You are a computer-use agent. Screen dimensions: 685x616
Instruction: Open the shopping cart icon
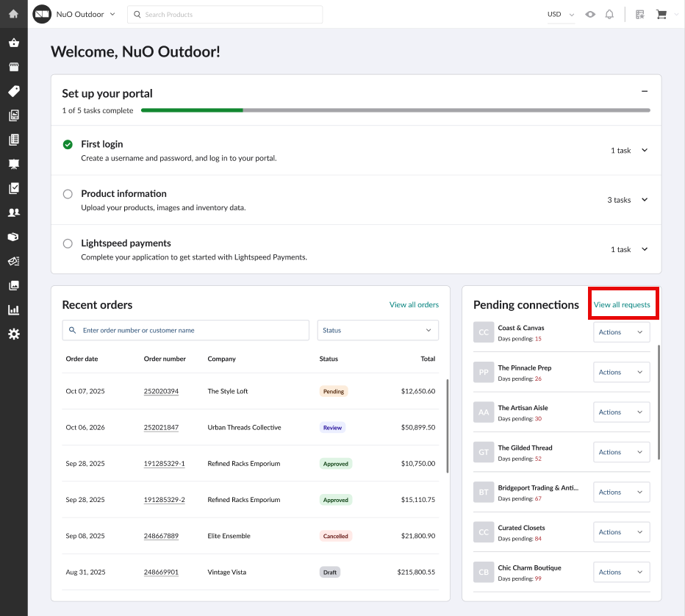click(x=661, y=14)
